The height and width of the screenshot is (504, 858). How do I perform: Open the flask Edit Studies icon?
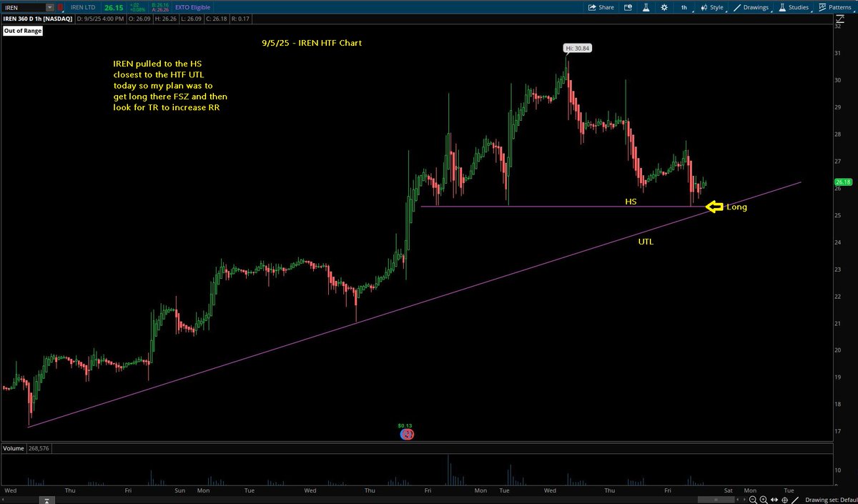click(646, 7)
